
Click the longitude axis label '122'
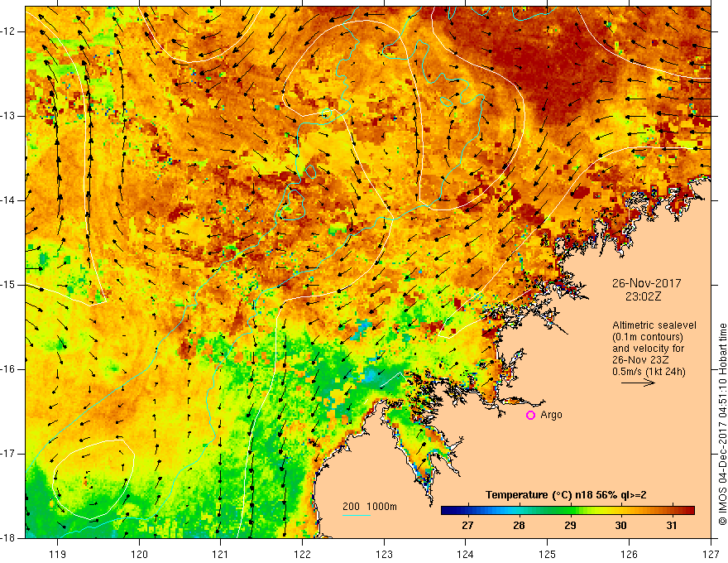pyautogui.click(x=302, y=554)
